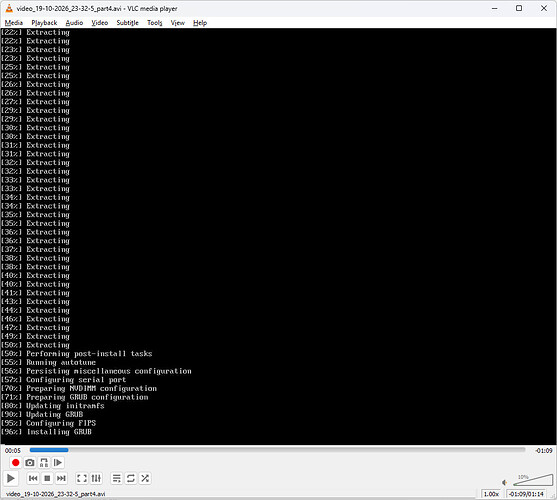Image resolution: width=557 pixels, height=500 pixels.
Task: Mute audio via speaker icon
Action: point(504,482)
